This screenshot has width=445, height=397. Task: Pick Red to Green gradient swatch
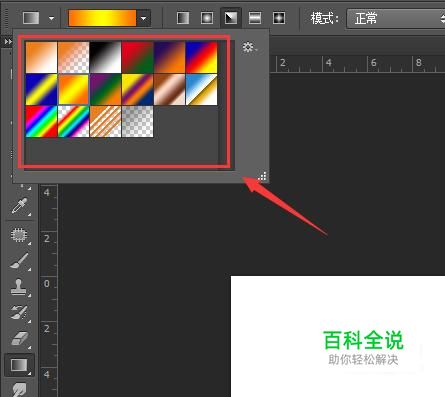click(137, 57)
